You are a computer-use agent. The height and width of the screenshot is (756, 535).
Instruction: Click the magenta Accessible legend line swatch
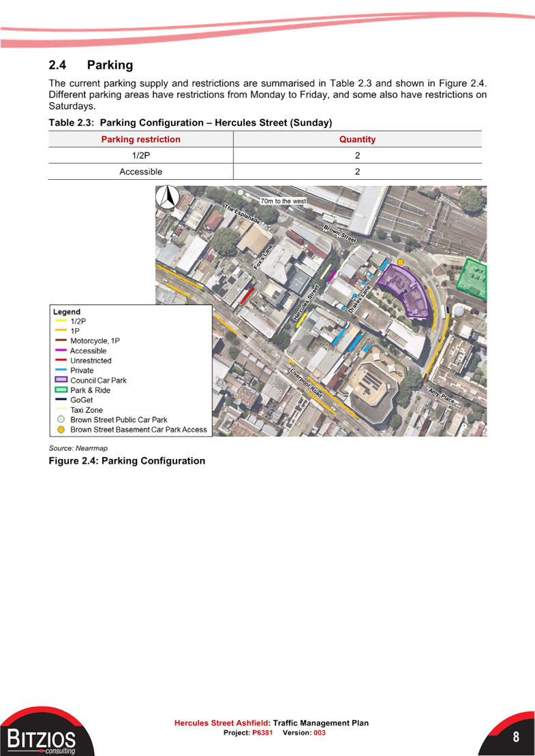61,351
